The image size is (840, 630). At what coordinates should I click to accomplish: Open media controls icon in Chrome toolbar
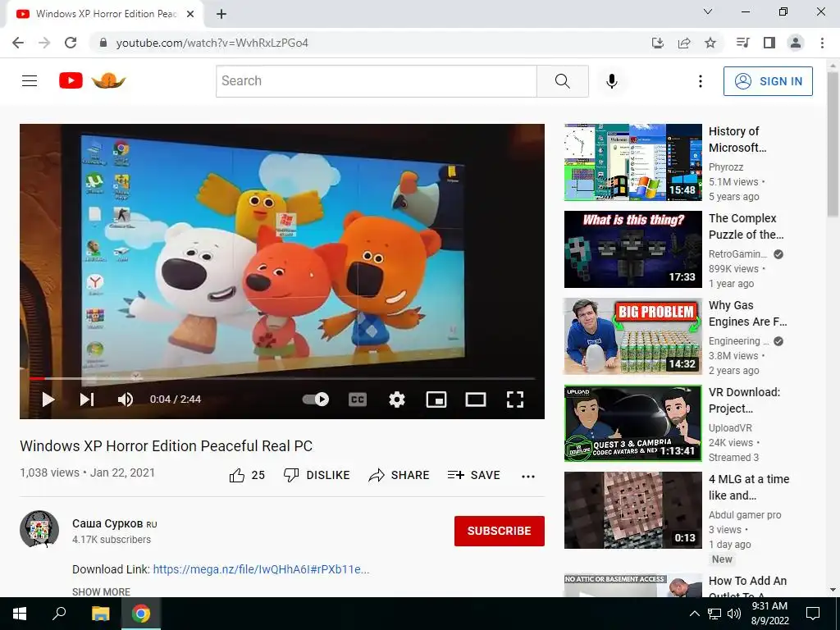pos(743,43)
